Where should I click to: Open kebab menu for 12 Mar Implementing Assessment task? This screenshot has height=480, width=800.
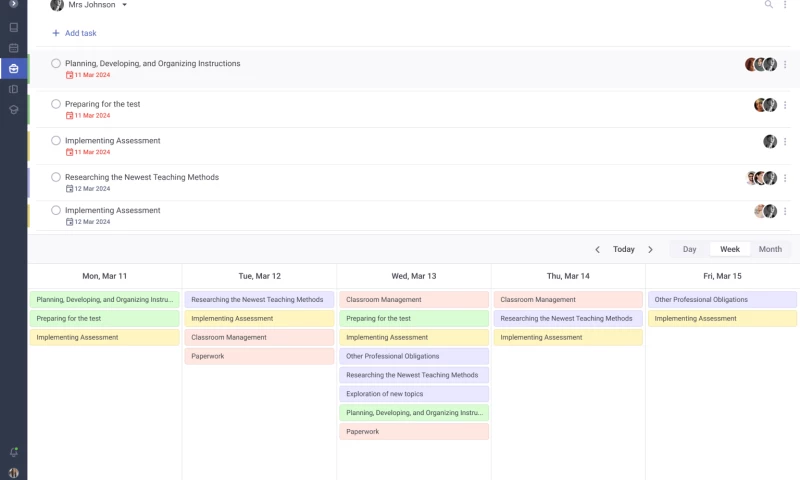click(785, 211)
